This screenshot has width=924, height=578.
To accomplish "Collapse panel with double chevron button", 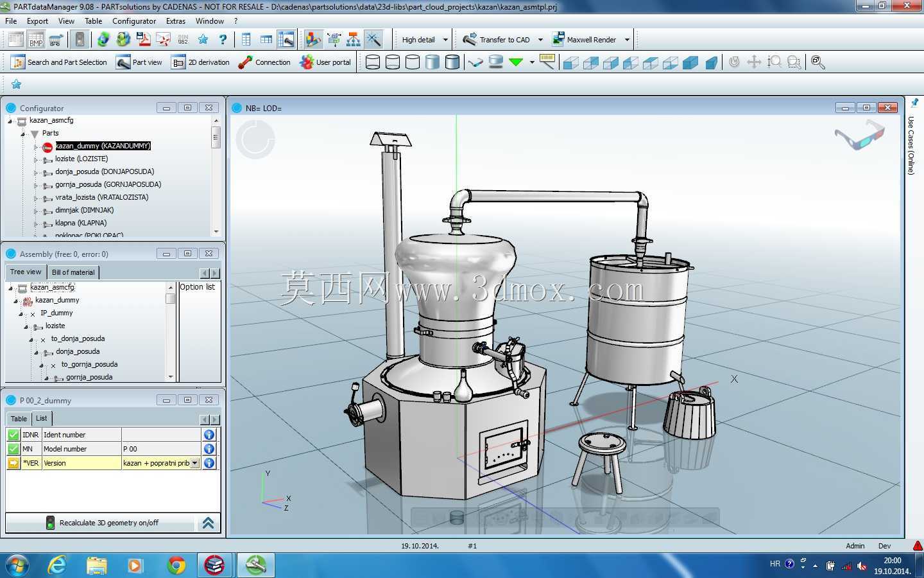I will point(208,523).
